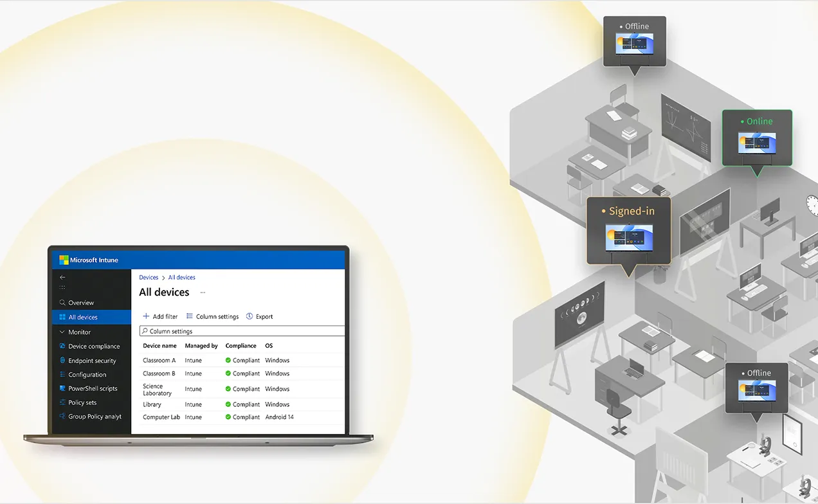Click Windows in the Classroom A row
The image size is (818, 504).
[x=277, y=361]
